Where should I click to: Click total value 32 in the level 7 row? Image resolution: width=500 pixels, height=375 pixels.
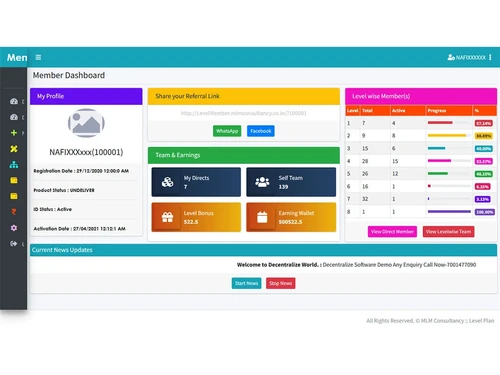pos(365,199)
